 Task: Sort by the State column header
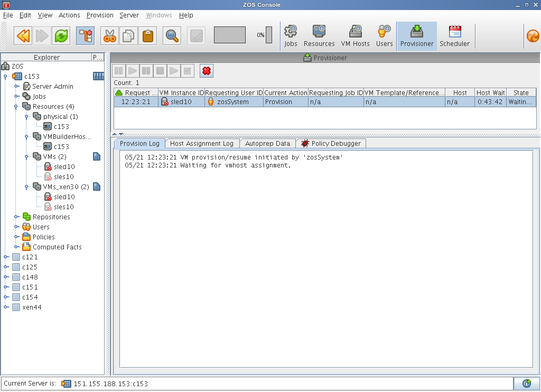521,92
